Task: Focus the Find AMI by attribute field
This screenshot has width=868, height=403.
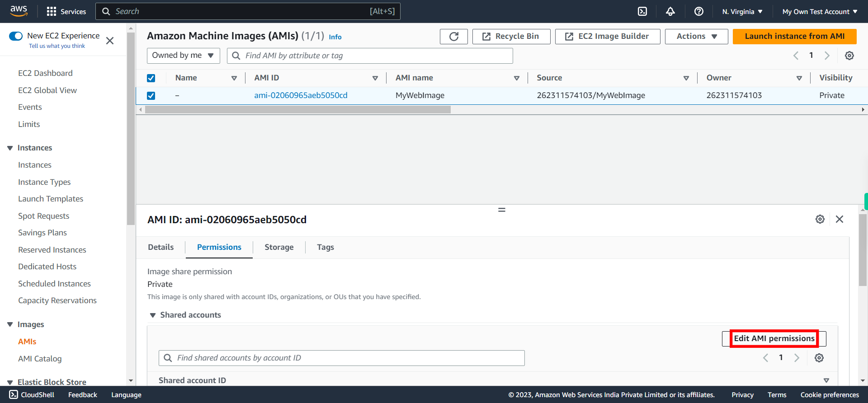Action: coord(370,56)
